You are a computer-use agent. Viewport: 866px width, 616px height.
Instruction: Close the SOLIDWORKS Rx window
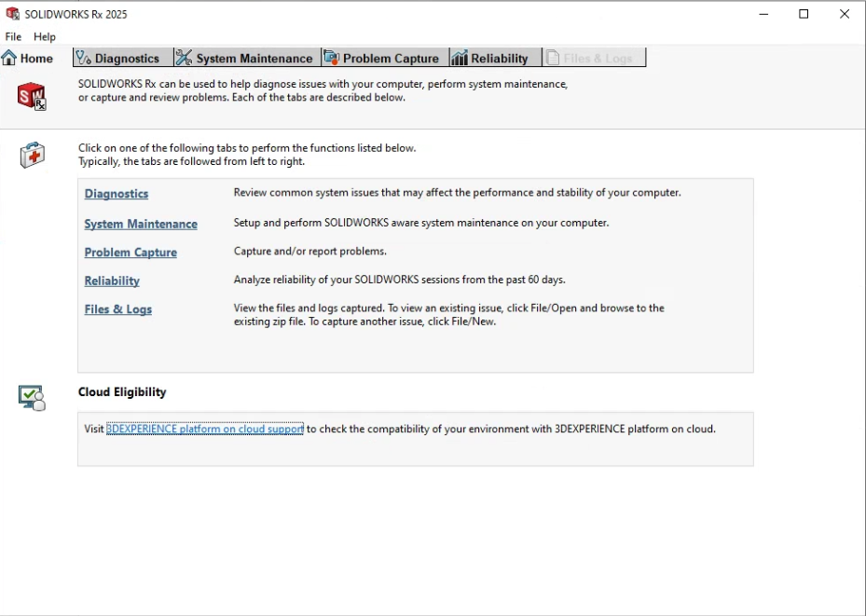pyautogui.click(x=845, y=14)
